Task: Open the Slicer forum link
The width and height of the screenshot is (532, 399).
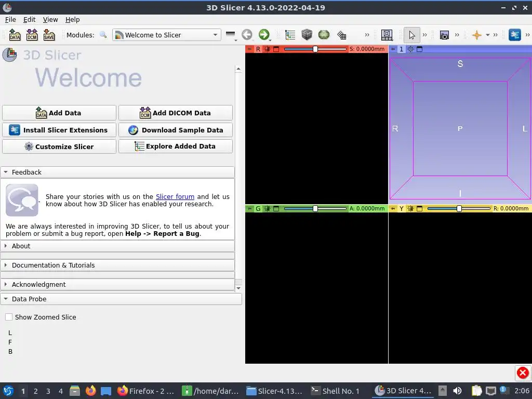Action: [175, 196]
